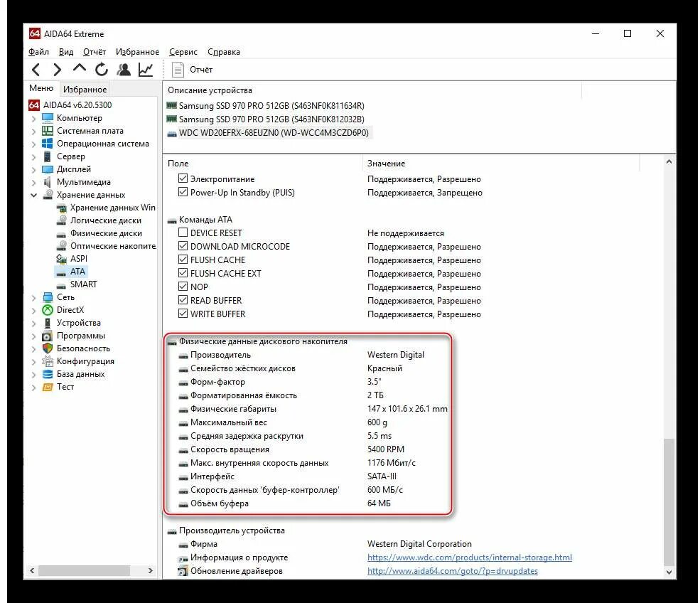Expand the Операционная система chevron
Viewport: 700px width, 603px height.
(34, 144)
